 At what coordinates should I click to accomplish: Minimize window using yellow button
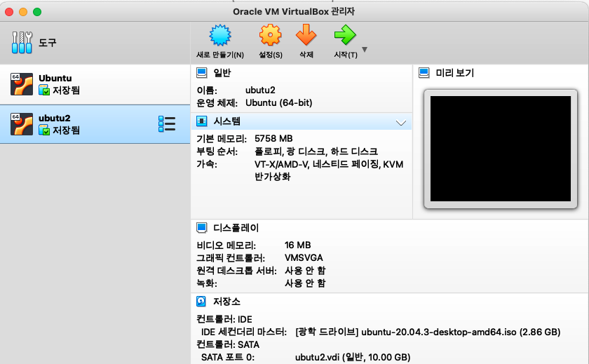tap(23, 12)
